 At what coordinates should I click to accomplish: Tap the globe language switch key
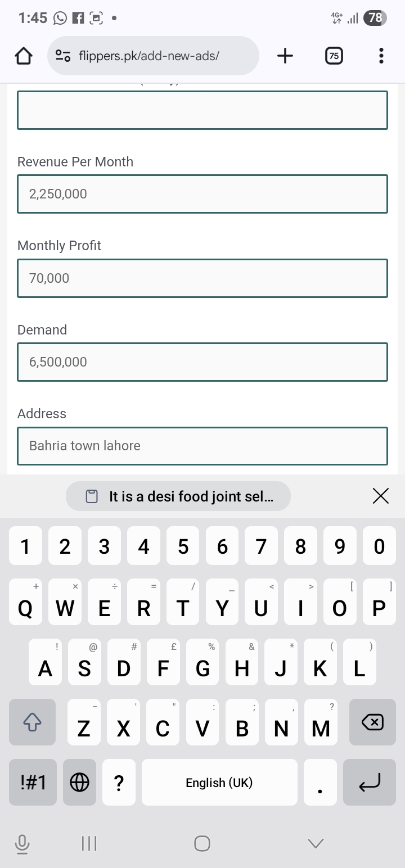pyautogui.click(x=79, y=782)
